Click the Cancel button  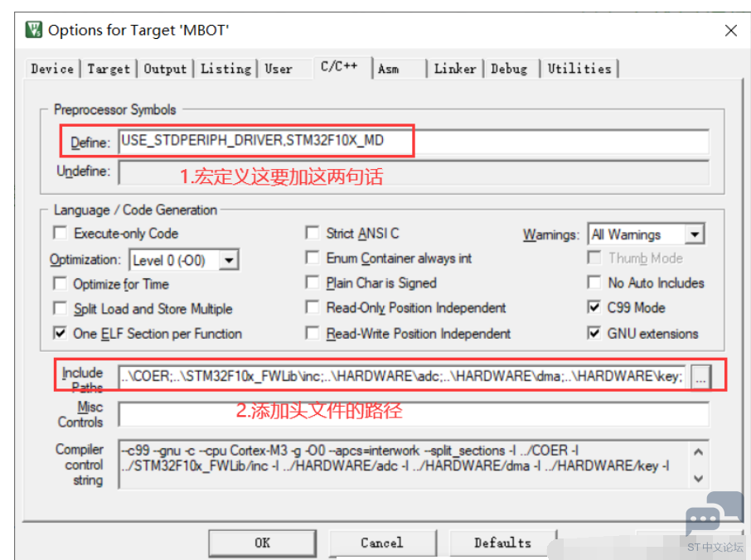(x=382, y=543)
